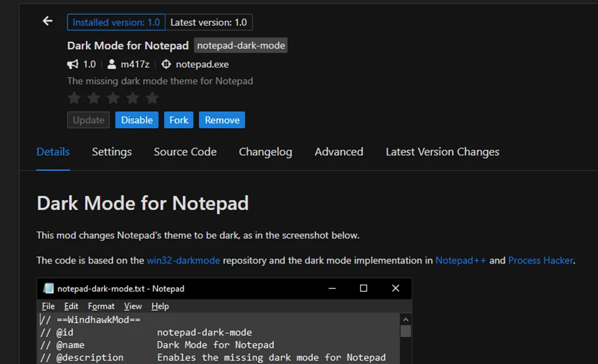Open File menu in Notepad screenshot
598x364 pixels.
(x=48, y=306)
